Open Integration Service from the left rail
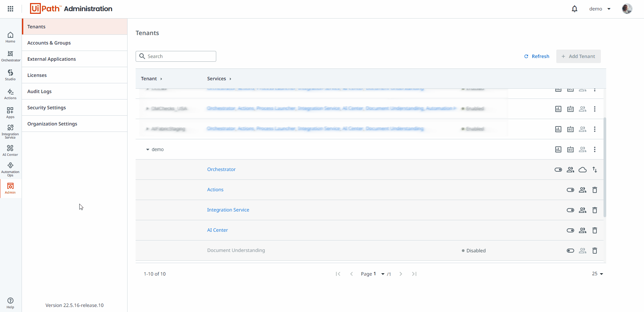The image size is (644, 312). (10, 132)
